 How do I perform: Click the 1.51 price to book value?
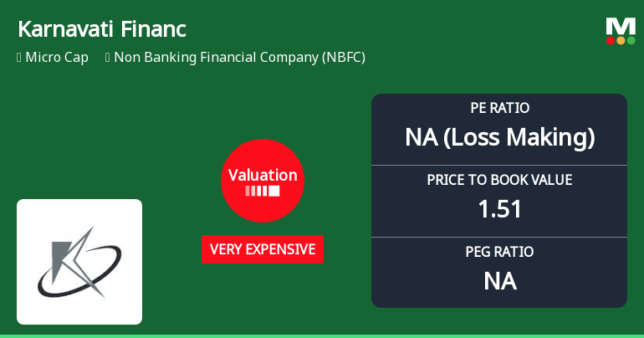(x=499, y=209)
